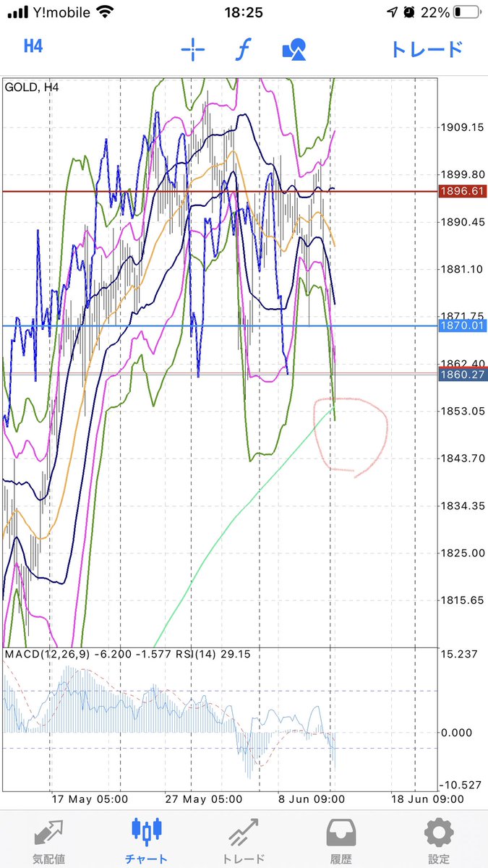This screenshot has width=488, height=868.
Task: Tap the 15.237 MACD scale value
Action: tap(460, 655)
